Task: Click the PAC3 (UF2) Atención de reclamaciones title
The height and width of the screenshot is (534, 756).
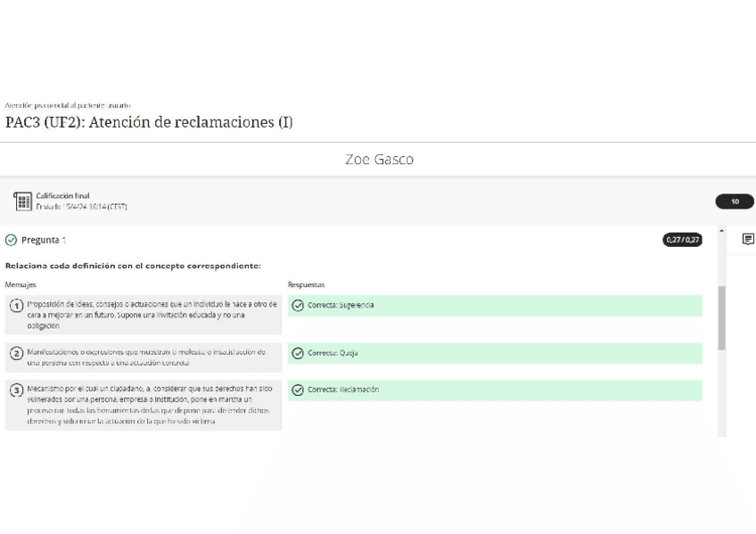Action: click(x=149, y=122)
